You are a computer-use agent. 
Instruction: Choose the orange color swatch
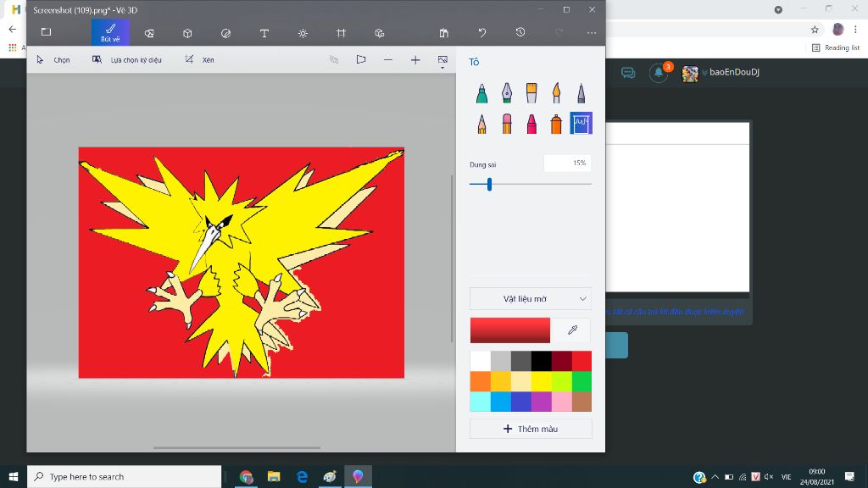(x=480, y=381)
